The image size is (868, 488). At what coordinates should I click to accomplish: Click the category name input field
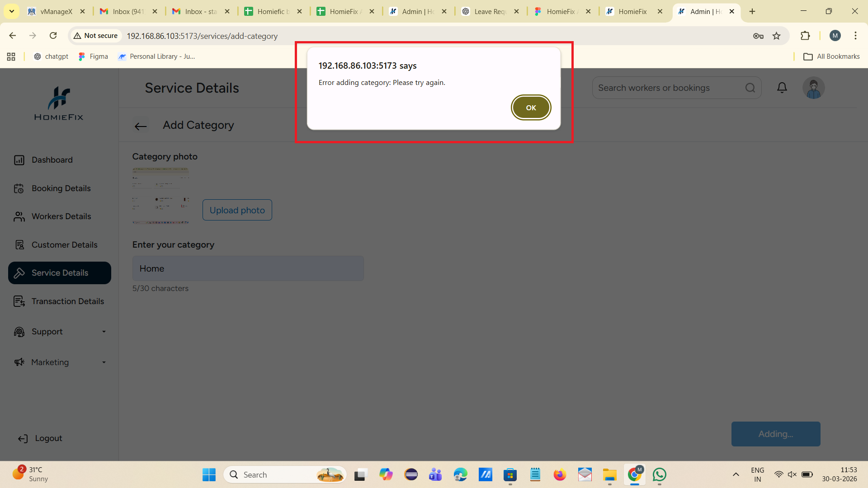pyautogui.click(x=248, y=268)
